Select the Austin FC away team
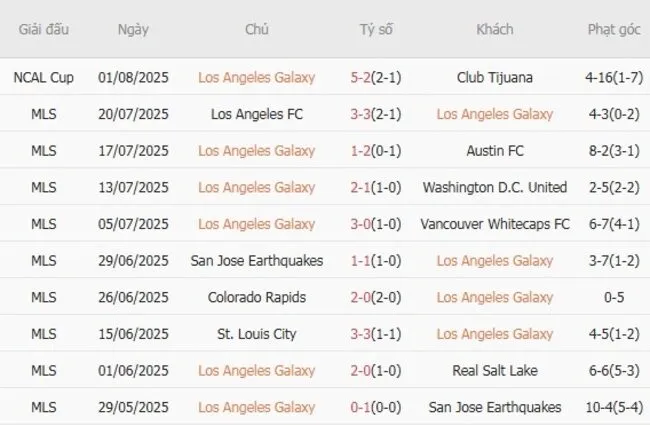Image resolution: width=650 pixels, height=426 pixels. 494,151
